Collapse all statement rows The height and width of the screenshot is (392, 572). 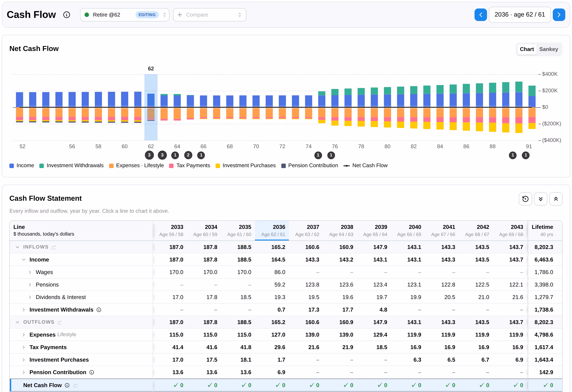pos(556,199)
